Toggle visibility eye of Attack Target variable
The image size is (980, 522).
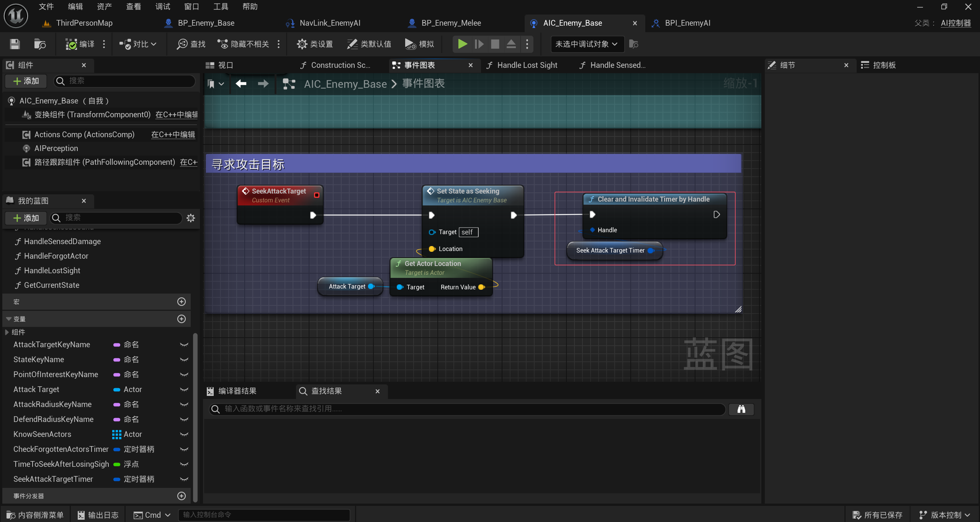coord(184,389)
